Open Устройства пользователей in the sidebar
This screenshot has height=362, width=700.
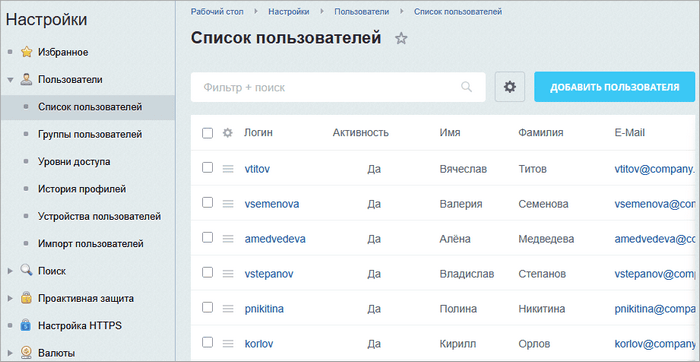[x=99, y=216]
